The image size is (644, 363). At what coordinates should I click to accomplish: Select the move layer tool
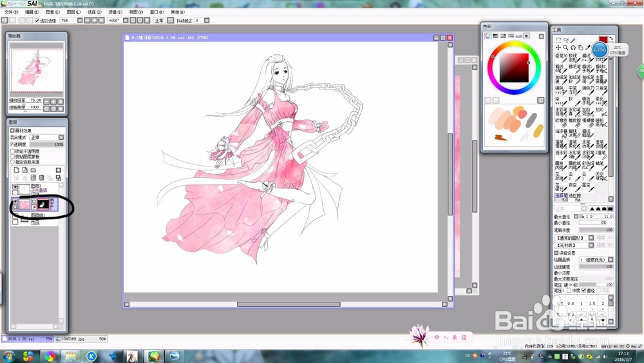(x=558, y=48)
